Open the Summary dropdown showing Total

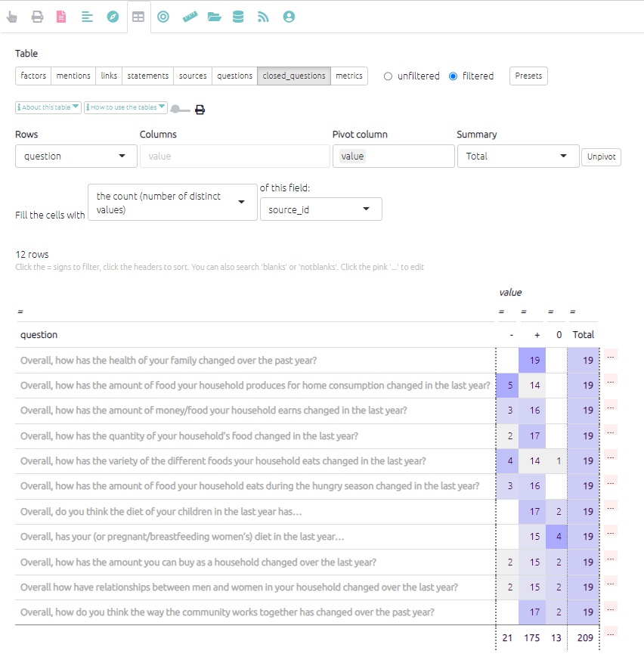[517, 156]
